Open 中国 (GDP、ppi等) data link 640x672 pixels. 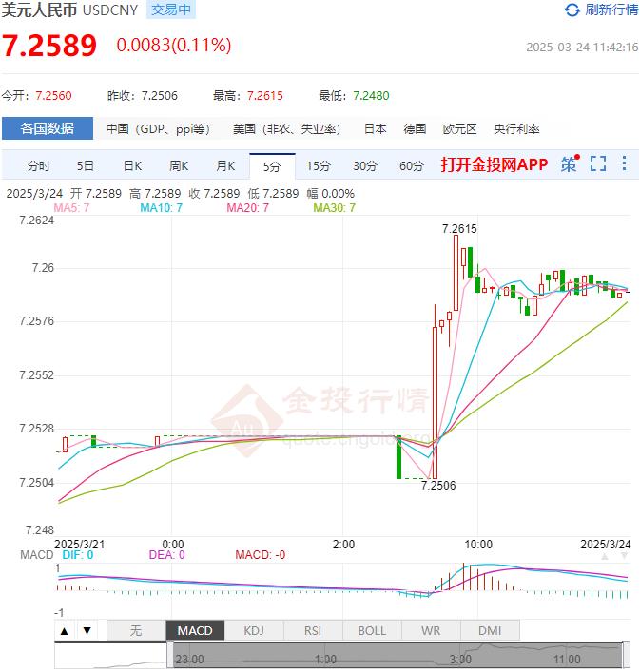click(x=158, y=129)
